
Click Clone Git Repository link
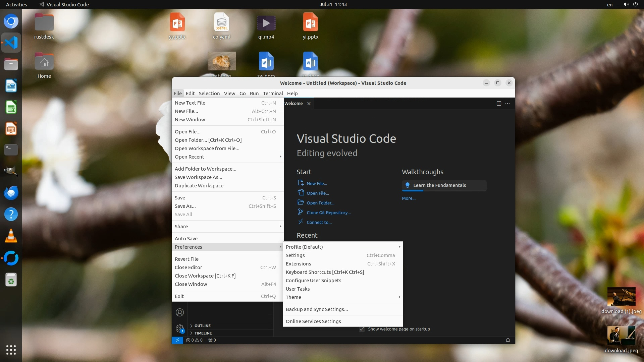(328, 213)
